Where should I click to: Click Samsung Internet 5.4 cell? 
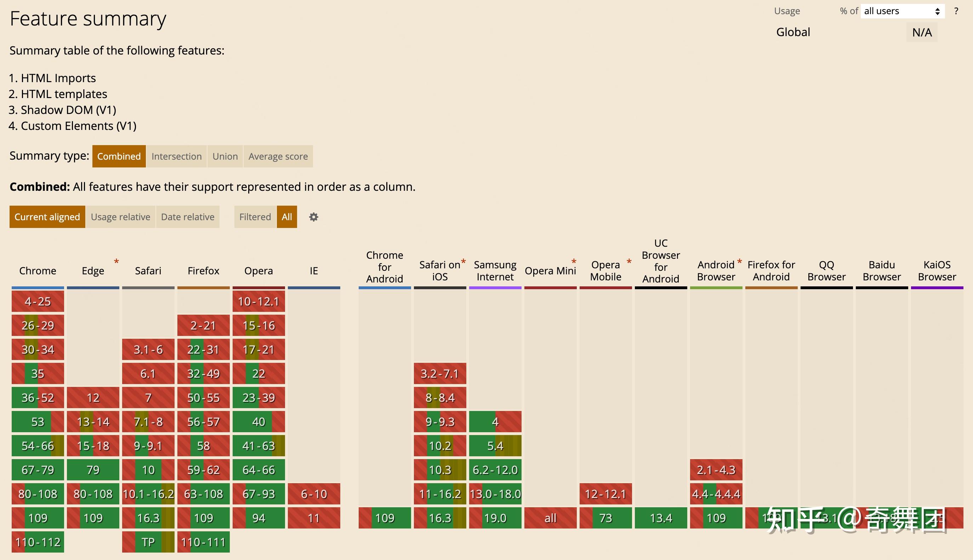coord(495,446)
